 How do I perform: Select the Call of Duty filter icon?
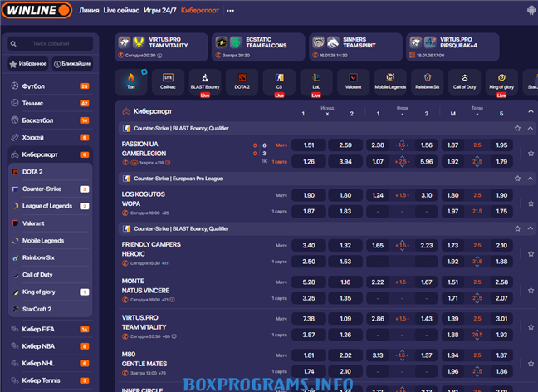coord(463,81)
